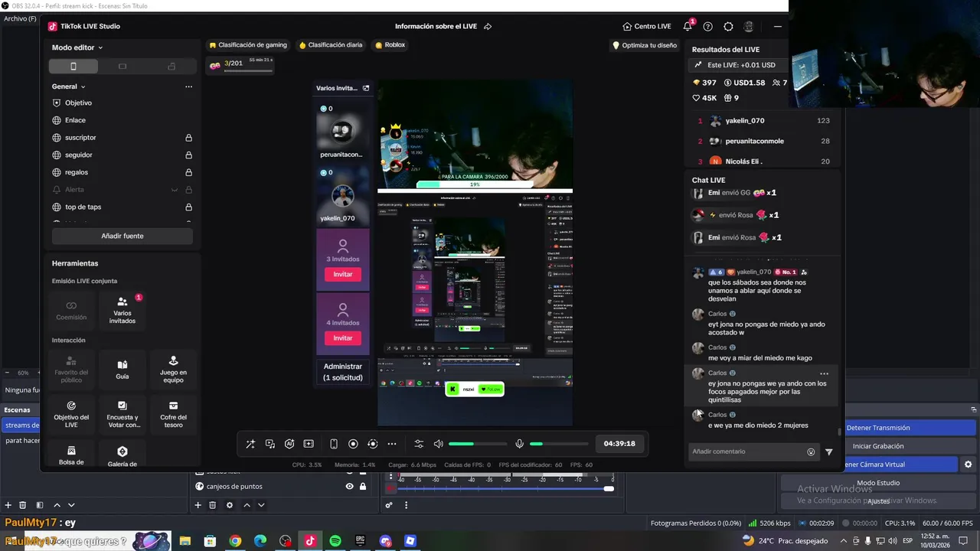Open OBS source properties gear icon
This screenshot has height=551, width=980.
[x=229, y=505]
